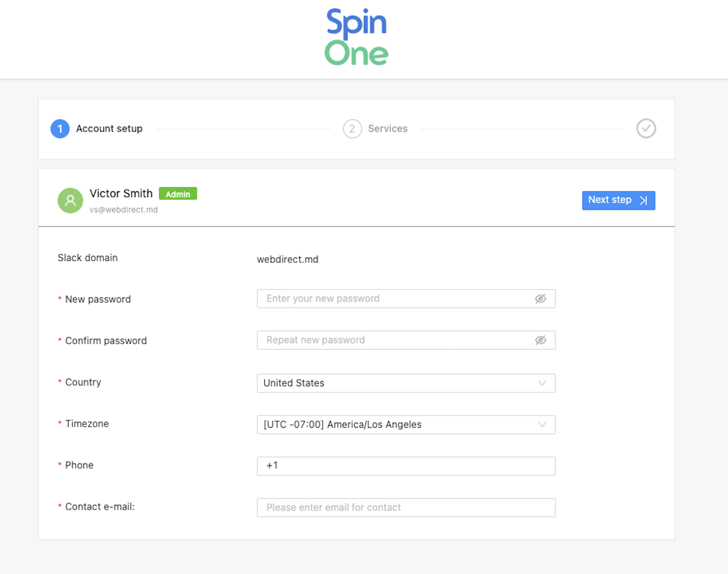Toggle confirm password visibility eye icon
Image resolution: width=728 pixels, height=574 pixels.
click(540, 340)
